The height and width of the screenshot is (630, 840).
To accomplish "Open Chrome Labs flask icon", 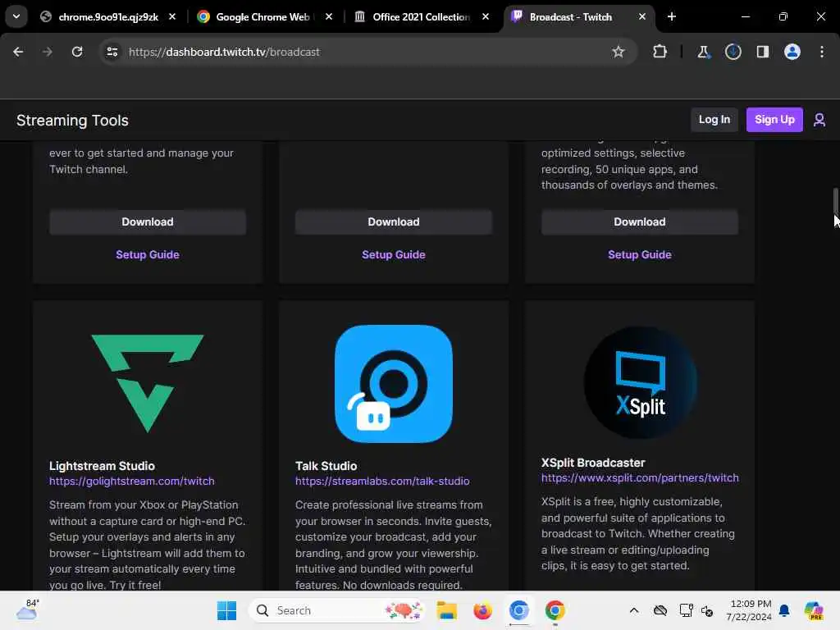I will pyautogui.click(x=703, y=52).
